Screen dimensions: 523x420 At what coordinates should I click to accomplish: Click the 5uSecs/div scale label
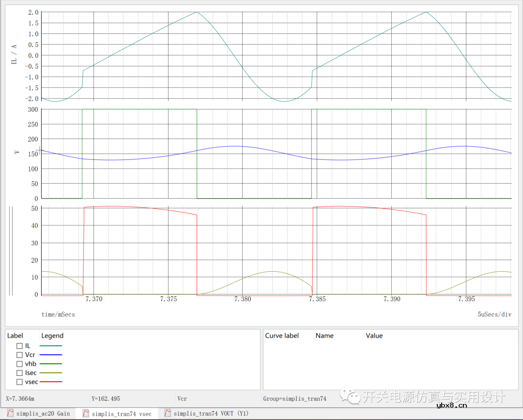(494, 314)
